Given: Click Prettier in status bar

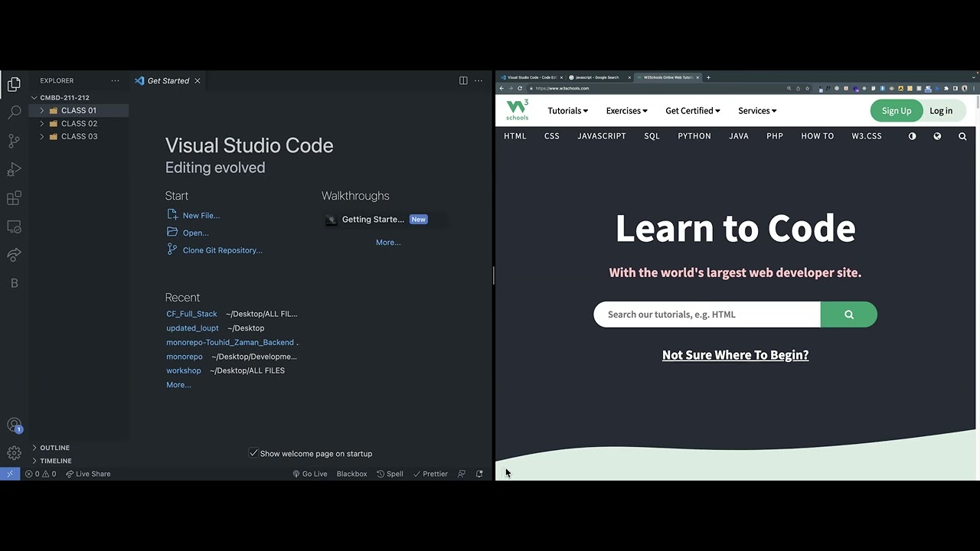Looking at the screenshot, I should pyautogui.click(x=430, y=474).
